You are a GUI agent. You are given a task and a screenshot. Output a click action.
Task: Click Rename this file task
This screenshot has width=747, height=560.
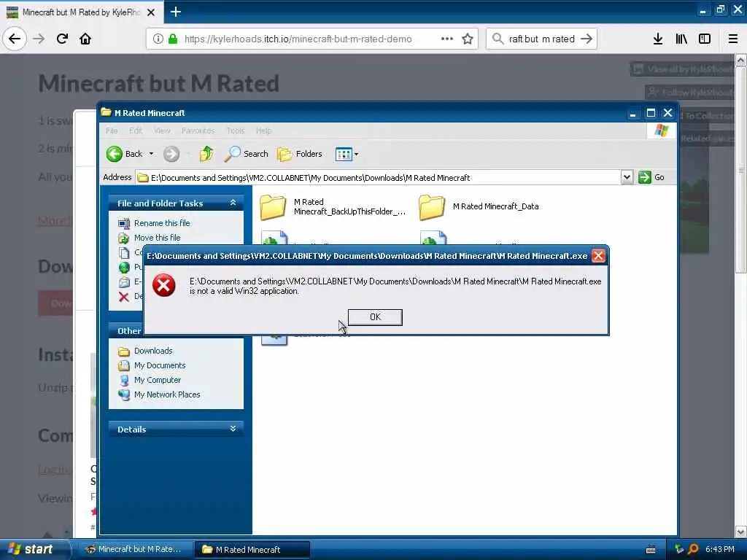[162, 223]
